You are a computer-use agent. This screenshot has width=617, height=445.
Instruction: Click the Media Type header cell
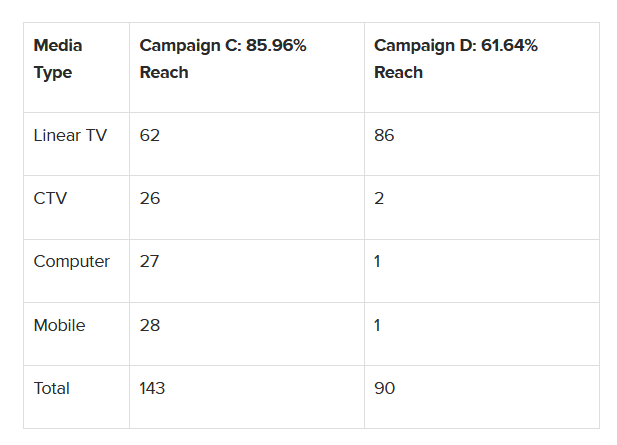pos(58,59)
